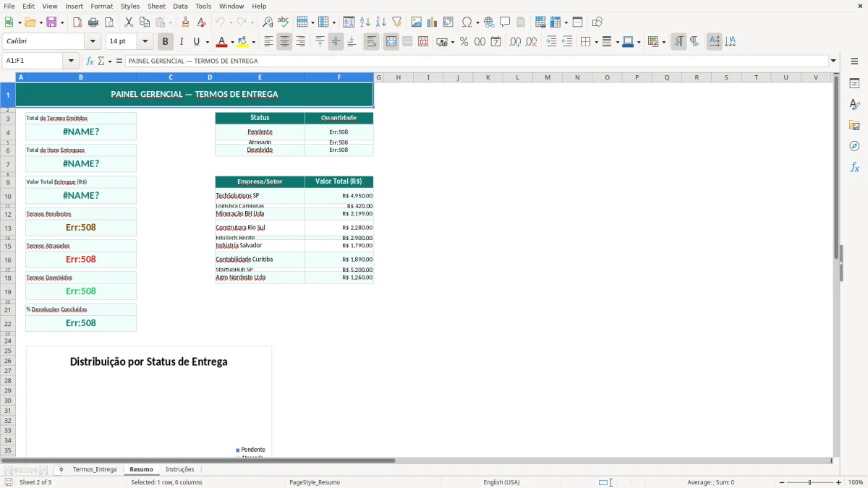
Task: Click Clone Formatting paintbrush icon
Action: (x=186, y=22)
